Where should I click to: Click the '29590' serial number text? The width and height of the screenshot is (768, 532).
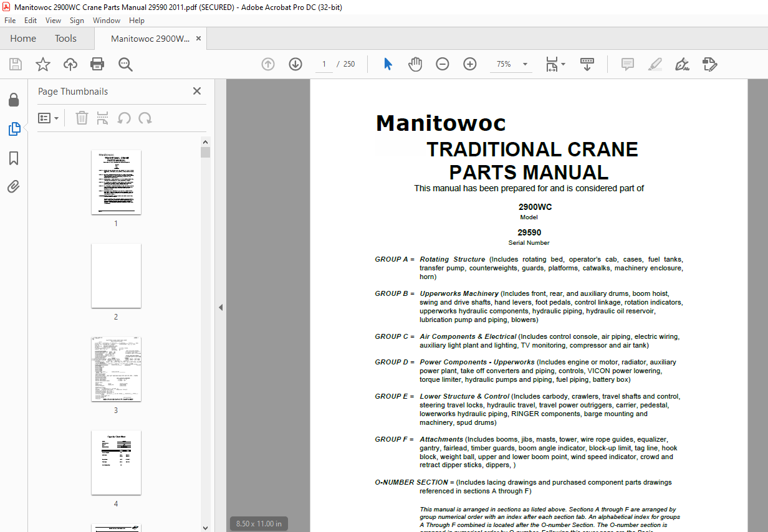coord(529,232)
